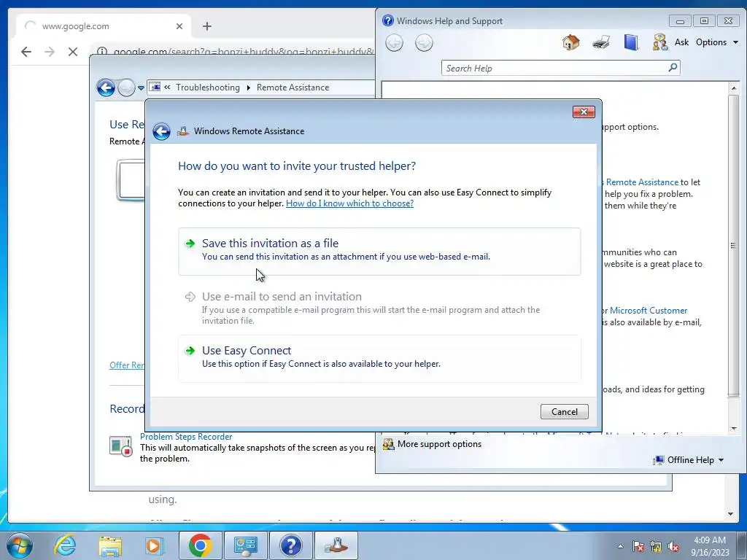Open the Options dropdown in Help
This screenshot has width=747, height=560.
point(716,42)
